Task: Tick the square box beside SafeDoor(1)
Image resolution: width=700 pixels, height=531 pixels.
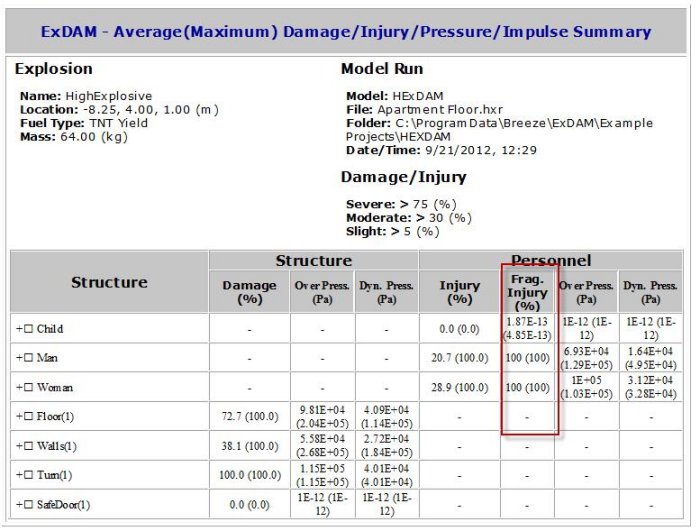Action: pyautogui.click(x=28, y=505)
